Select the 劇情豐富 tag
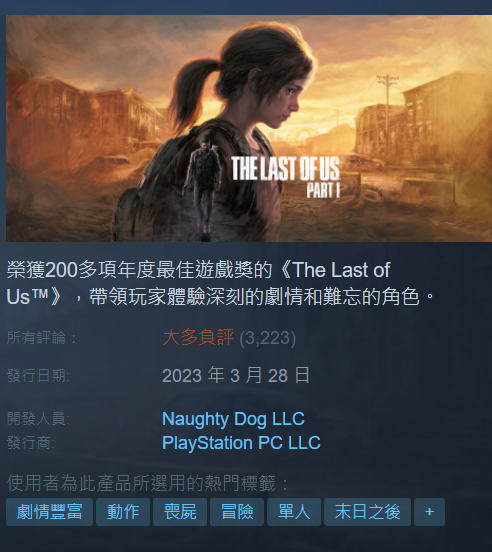The image size is (492, 552). (49, 512)
